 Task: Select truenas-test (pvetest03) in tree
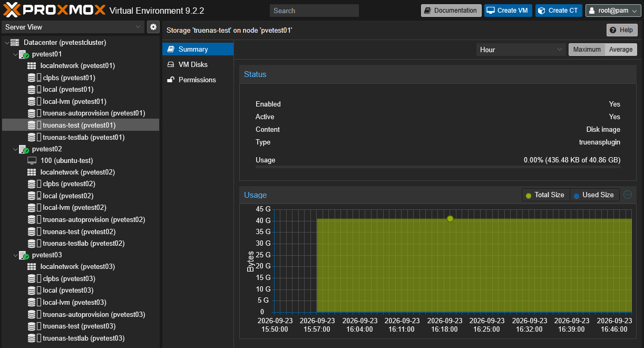(x=81, y=326)
